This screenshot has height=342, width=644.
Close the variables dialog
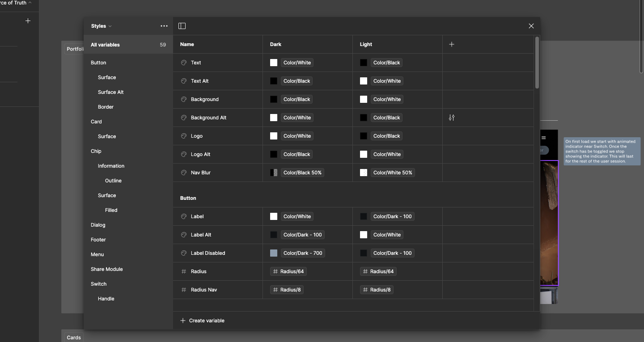click(x=531, y=26)
